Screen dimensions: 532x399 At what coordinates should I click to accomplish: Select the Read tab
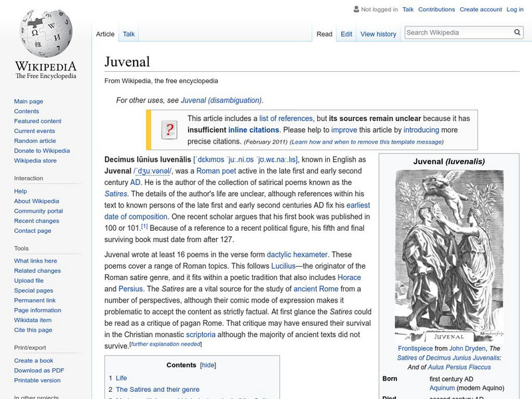pos(325,35)
